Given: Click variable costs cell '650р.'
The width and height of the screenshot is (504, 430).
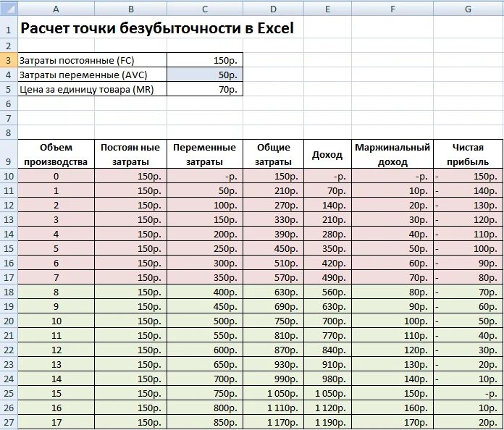Looking at the screenshot, I should [x=205, y=364].
